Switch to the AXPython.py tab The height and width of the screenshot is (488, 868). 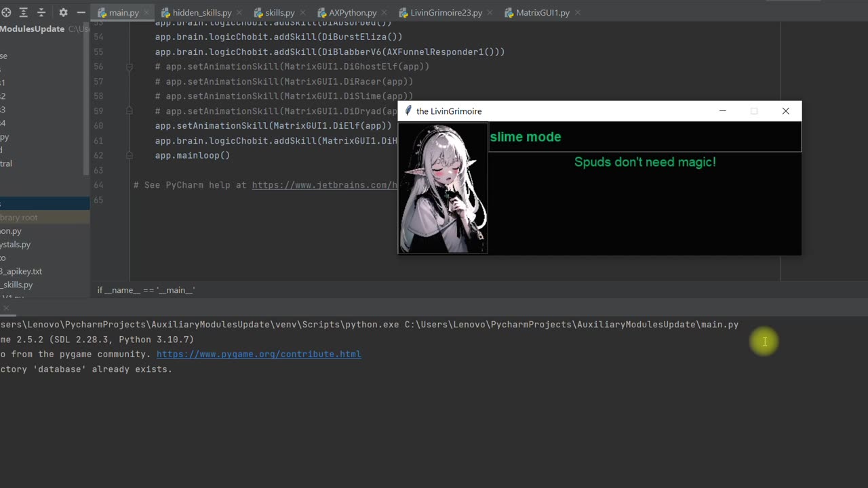coord(353,13)
